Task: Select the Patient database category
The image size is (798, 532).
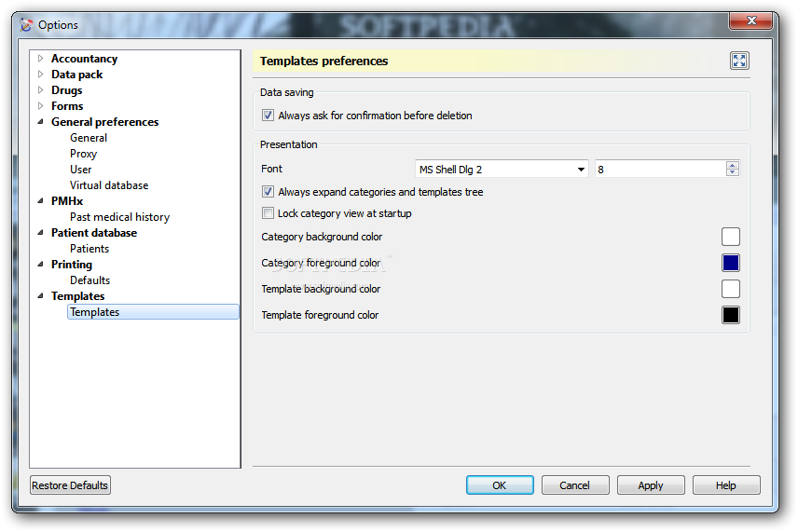Action: pyautogui.click(x=94, y=232)
